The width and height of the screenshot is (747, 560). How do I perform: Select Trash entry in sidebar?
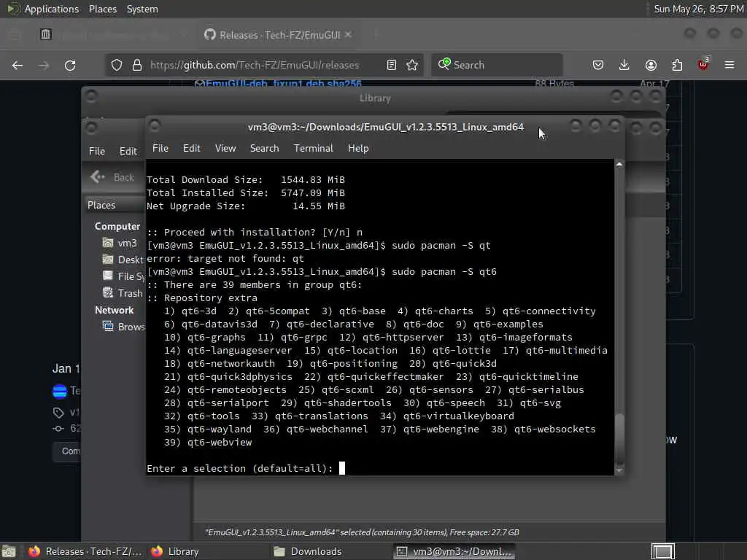point(123,293)
